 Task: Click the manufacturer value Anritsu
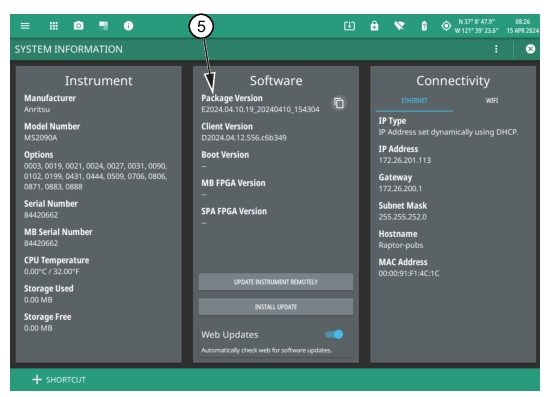coord(37,109)
